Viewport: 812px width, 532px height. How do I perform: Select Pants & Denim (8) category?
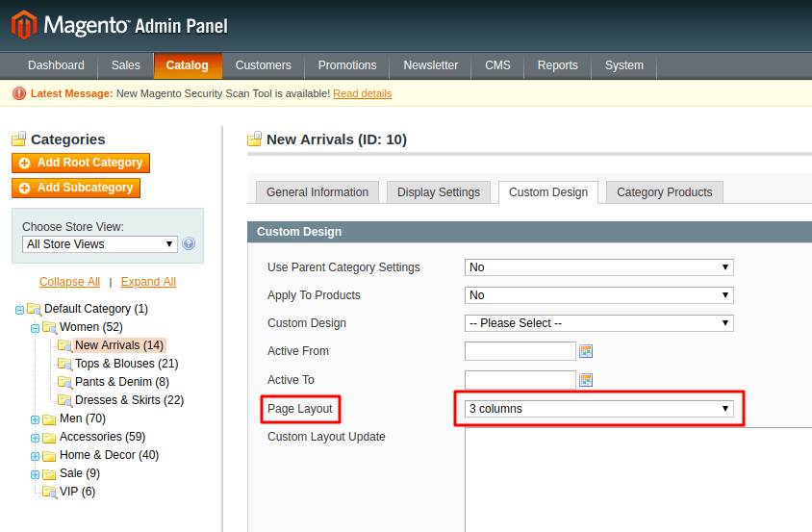pyautogui.click(x=122, y=382)
